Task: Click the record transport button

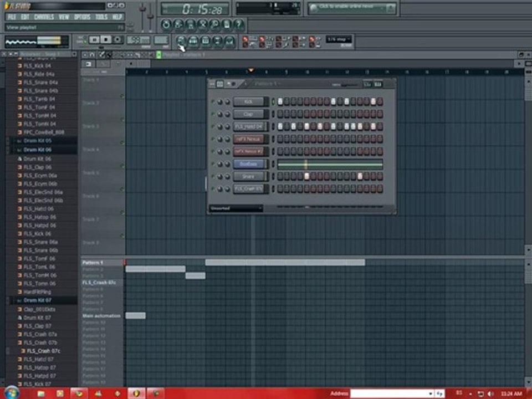Action: (x=117, y=40)
